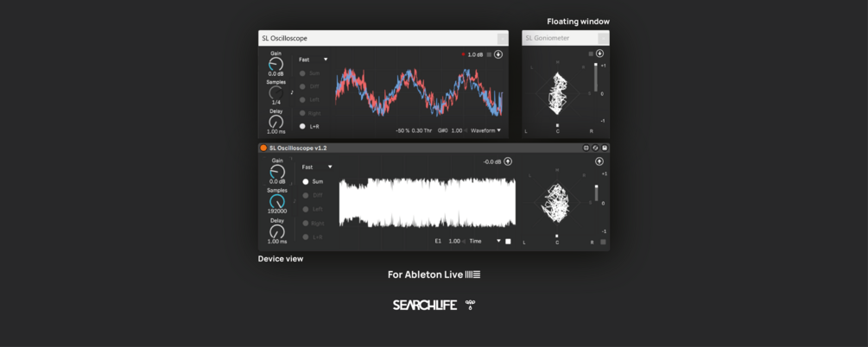This screenshot has height=347, width=868.
Task: Toggle the gray square in SL Goniometer header
Action: (591, 54)
